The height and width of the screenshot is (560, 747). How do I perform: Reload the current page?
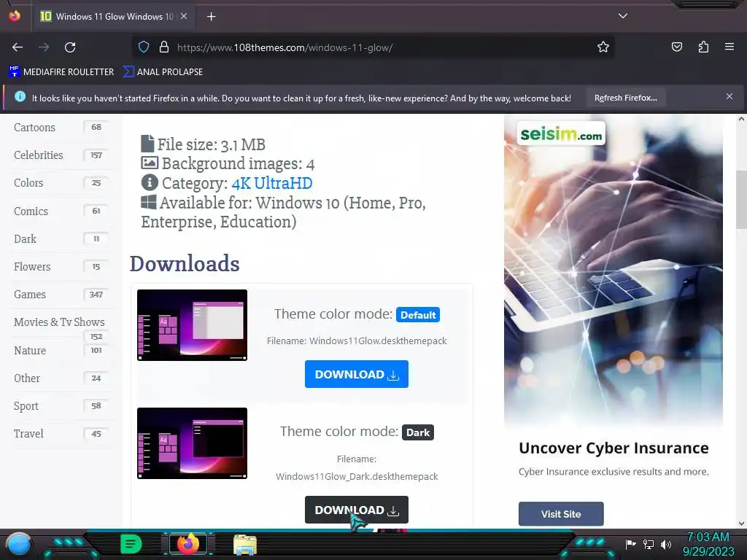click(70, 47)
